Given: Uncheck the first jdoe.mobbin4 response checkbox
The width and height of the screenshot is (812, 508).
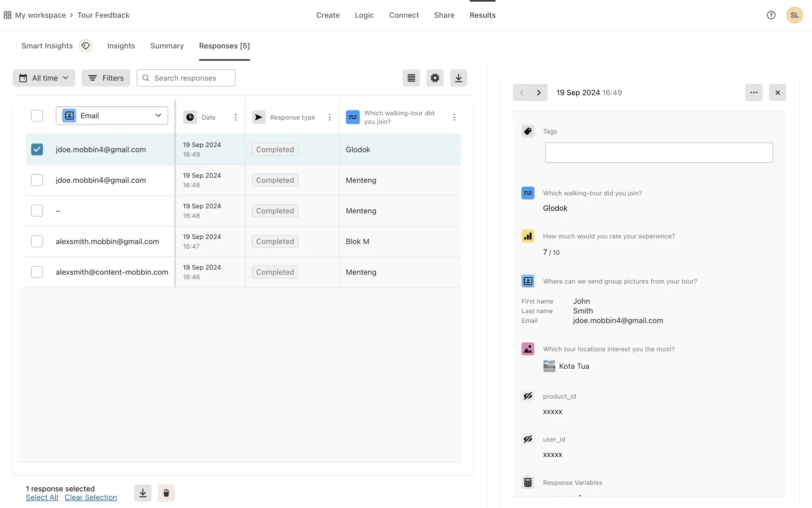Looking at the screenshot, I should [37, 149].
